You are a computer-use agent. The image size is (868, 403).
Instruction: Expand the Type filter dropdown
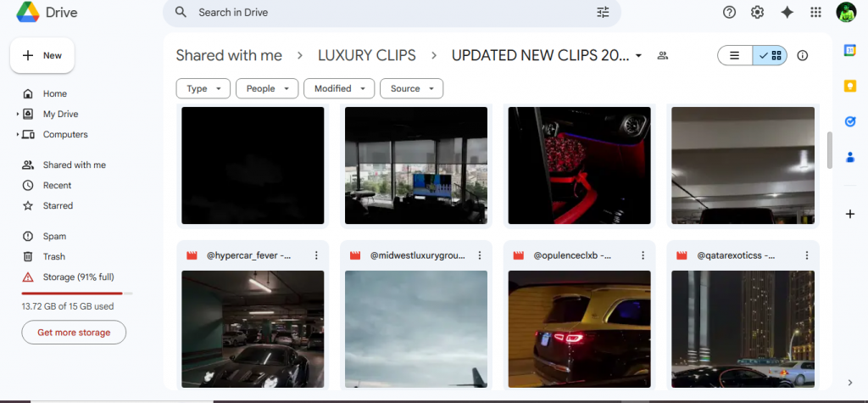[203, 88]
